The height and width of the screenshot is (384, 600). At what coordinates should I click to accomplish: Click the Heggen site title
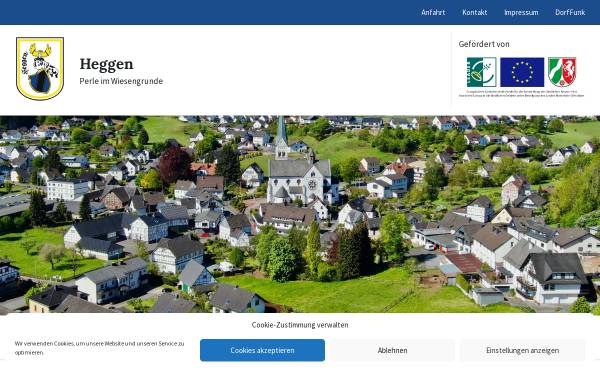[106, 64]
